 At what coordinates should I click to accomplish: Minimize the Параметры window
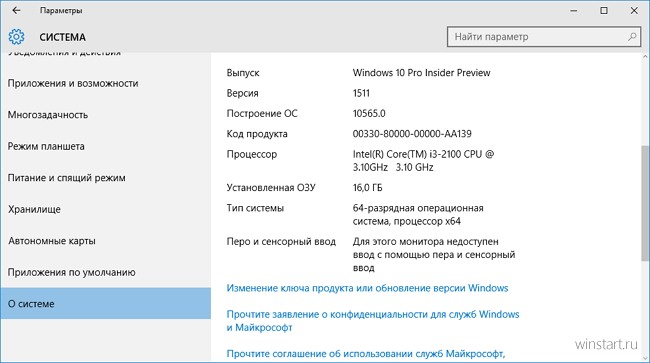pyautogui.click(x=574, y=11)
